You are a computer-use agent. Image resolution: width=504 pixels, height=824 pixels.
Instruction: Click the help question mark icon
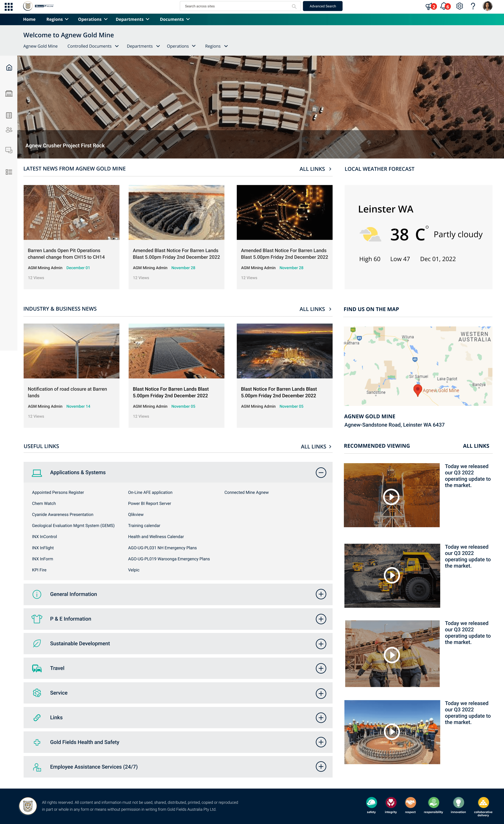(473, 6)
